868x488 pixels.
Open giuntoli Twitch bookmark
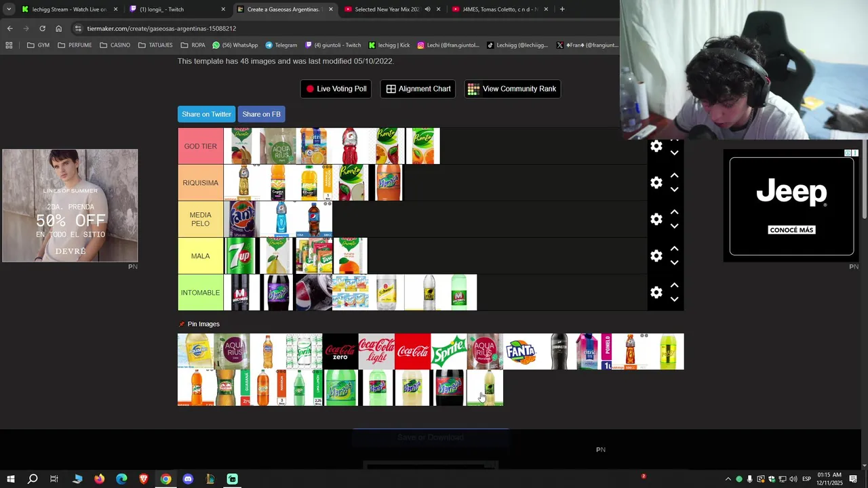[332, 45]
